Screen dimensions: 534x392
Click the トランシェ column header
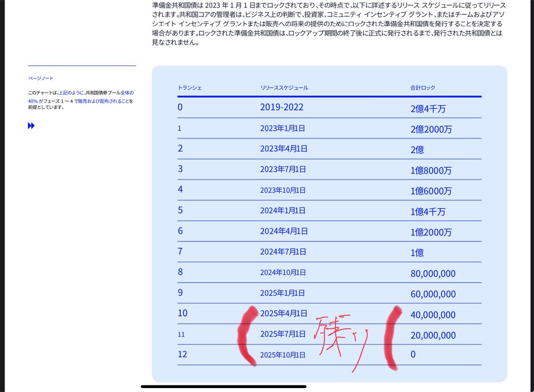[190, 88]
